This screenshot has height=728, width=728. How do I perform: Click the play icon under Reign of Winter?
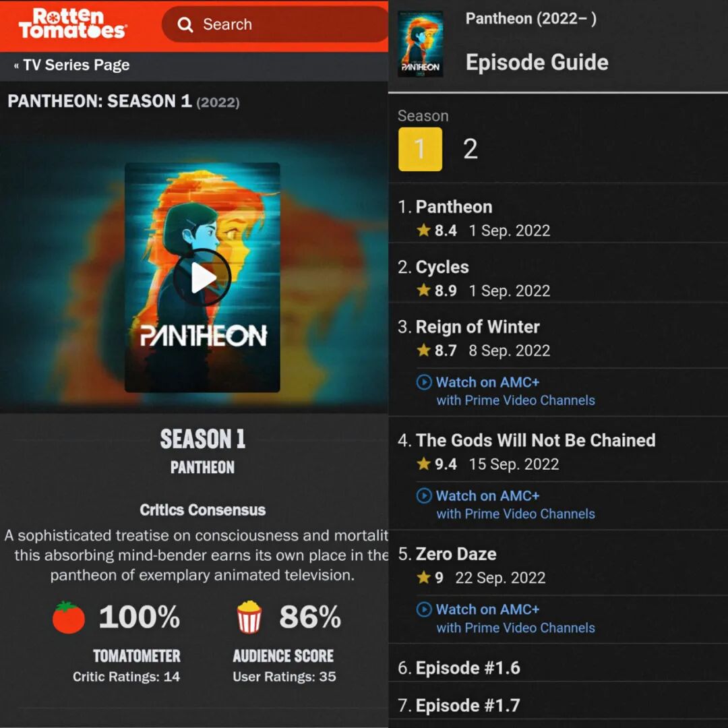[x=423, y=382]
